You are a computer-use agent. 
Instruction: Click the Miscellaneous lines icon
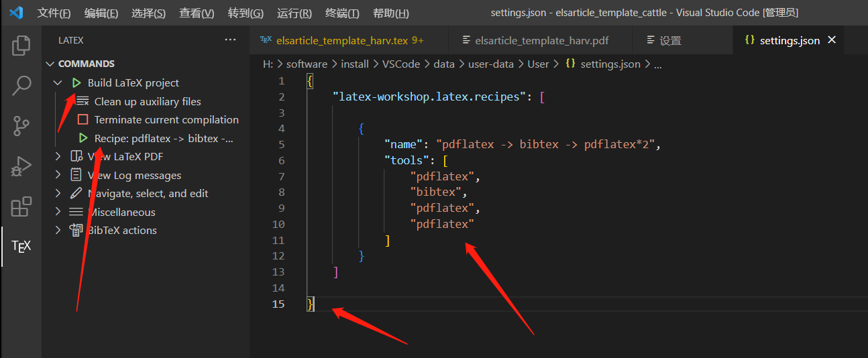click(76, 212)
